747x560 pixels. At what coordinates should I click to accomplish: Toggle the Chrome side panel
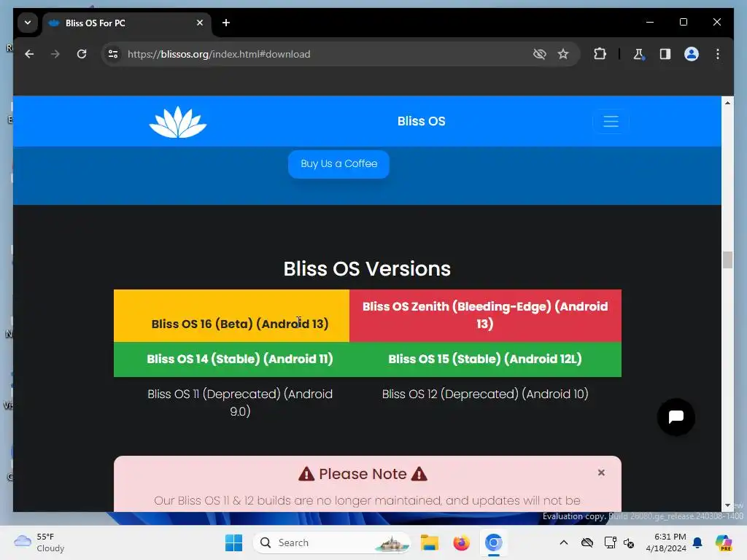pos(665,54)
